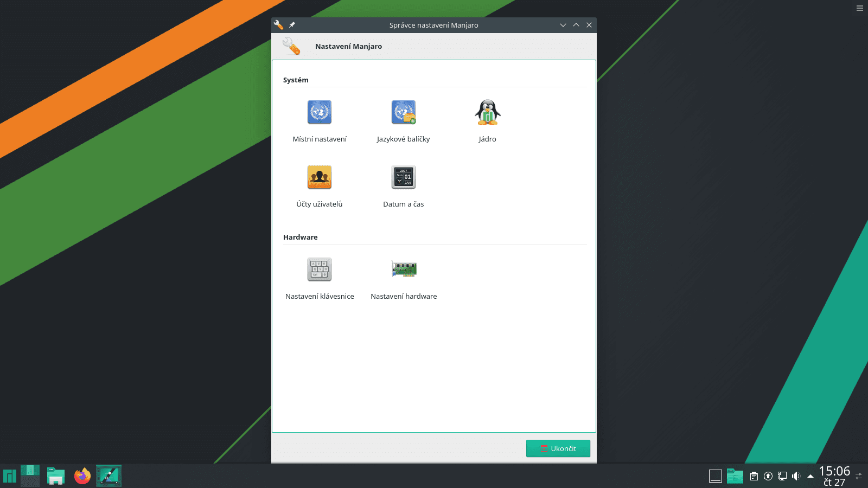Open the volume control tray icon
Screen dimensions: 868x488
tap(796, 476)
